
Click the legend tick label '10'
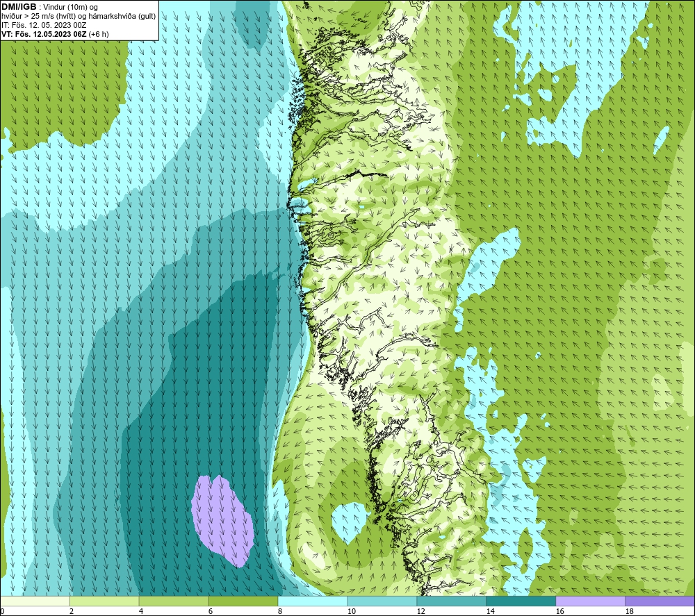[x=351, y=612]
